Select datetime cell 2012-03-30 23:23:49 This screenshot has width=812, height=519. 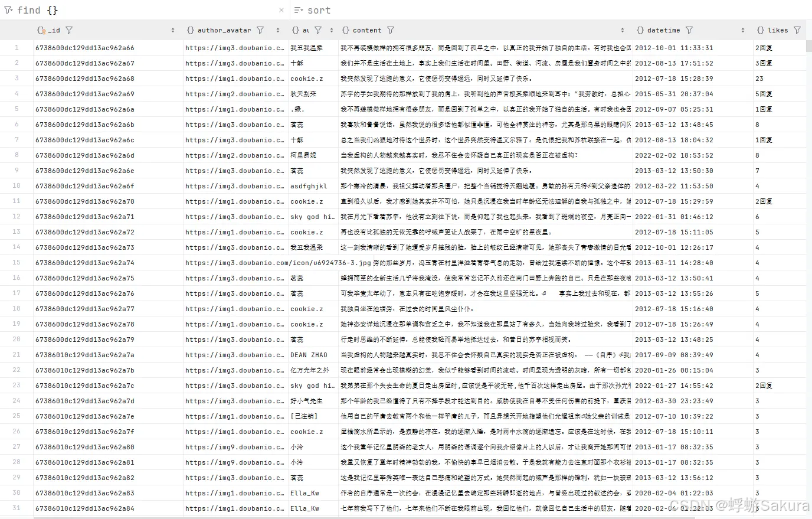click(692, 401)
